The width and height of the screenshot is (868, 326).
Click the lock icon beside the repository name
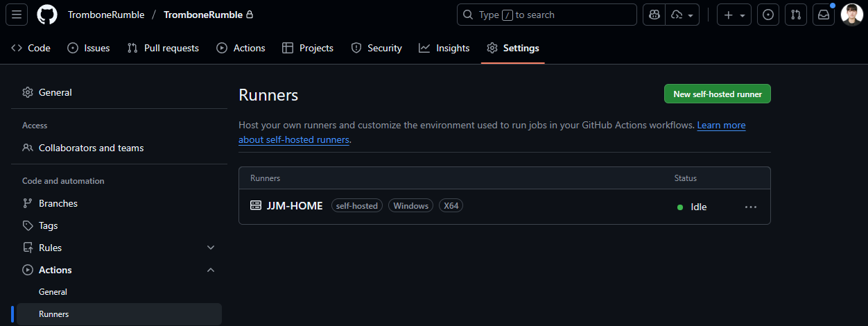(x=250, y=15)
